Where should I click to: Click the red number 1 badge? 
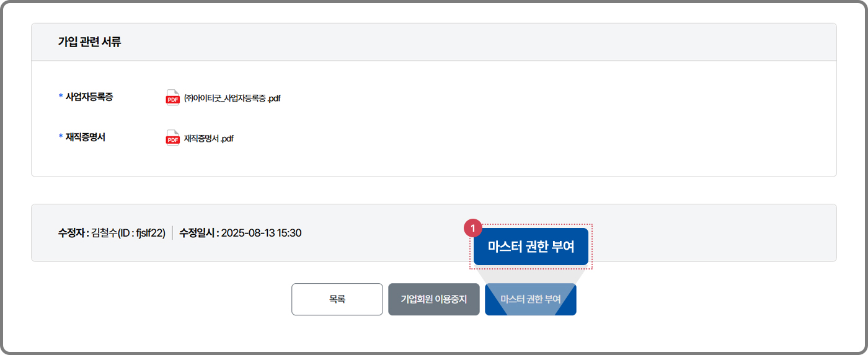[x=473, y=229]
